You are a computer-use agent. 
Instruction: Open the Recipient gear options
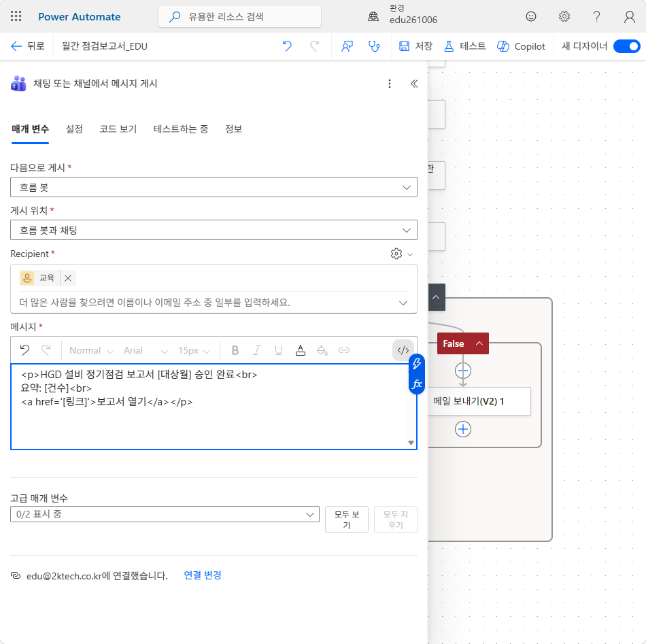tap(401, 254)
